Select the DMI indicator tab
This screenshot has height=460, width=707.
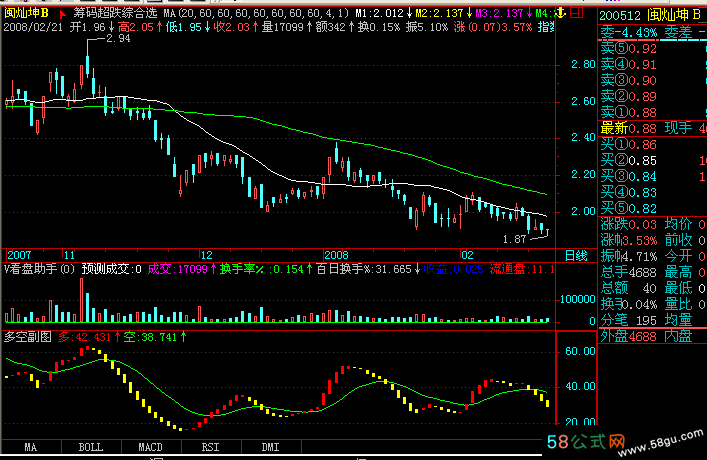[270, 446]
